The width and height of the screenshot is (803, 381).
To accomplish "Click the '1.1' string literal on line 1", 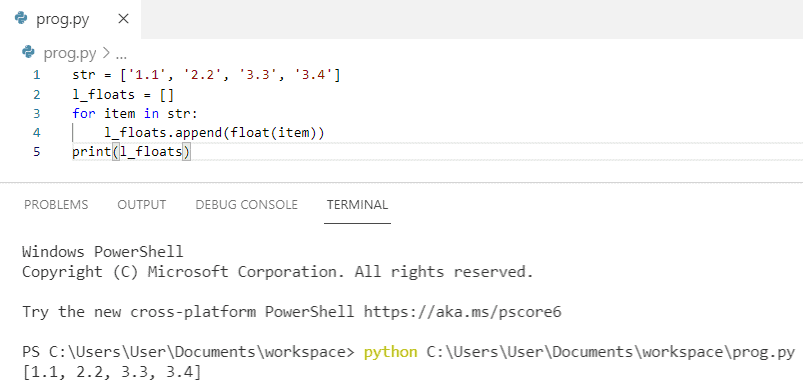I will point(147,75).
